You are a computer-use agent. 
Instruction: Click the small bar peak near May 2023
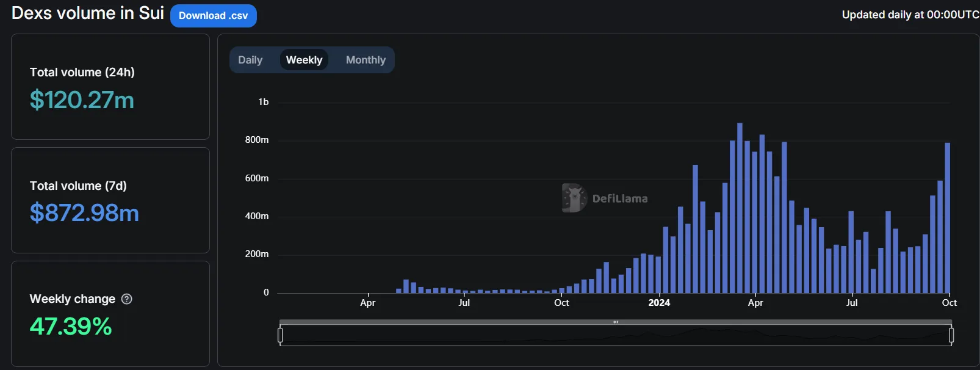tap(406, 286)
